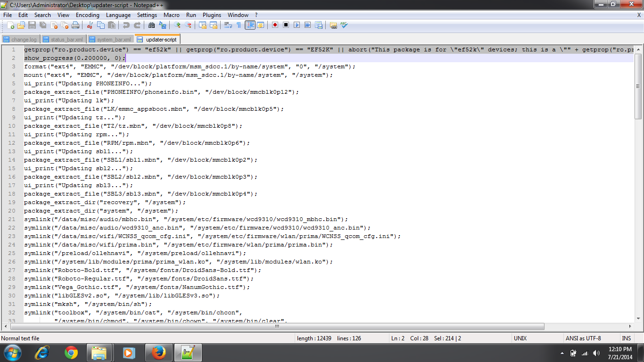644x362 pixels.
Task: Open the Macro menu
Action: tap(172, 15)
